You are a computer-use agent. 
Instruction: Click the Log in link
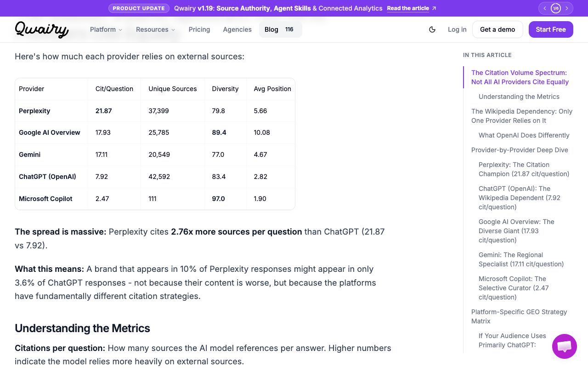pos(457,29)
